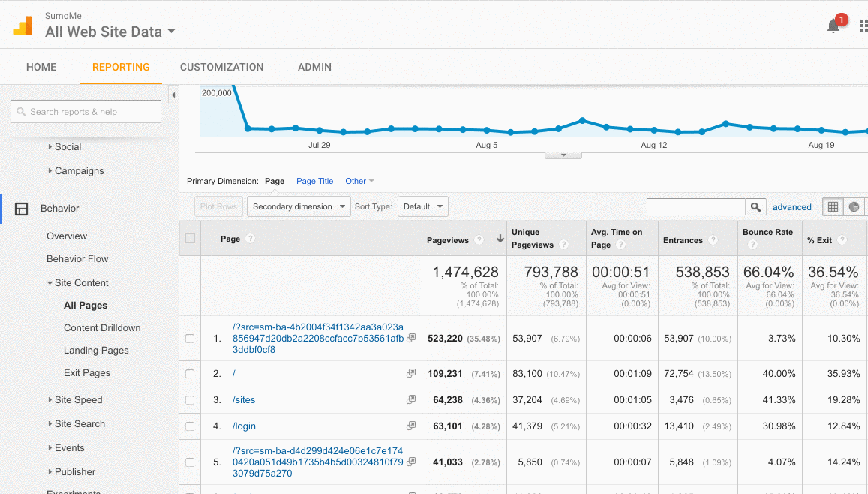Select the REPORTING tab
The image size is (868, 494).
point(121,67)
